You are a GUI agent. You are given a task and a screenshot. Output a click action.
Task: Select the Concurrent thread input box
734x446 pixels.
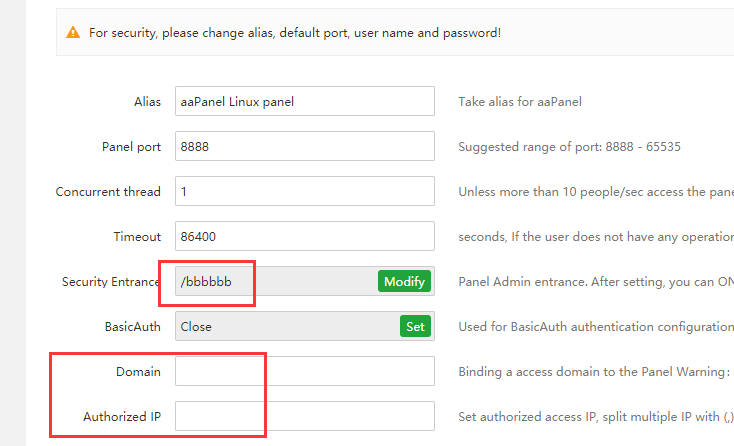(304, 191)
